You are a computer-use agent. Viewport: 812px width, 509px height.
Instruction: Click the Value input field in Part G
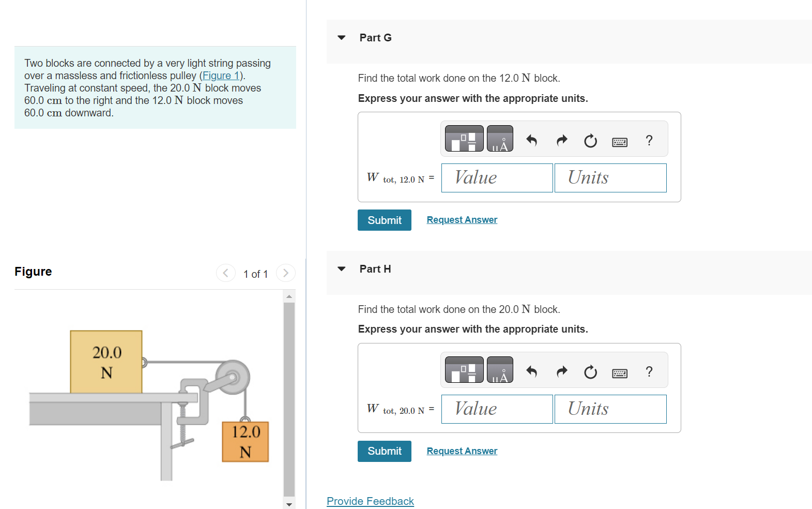coord(496,177)
